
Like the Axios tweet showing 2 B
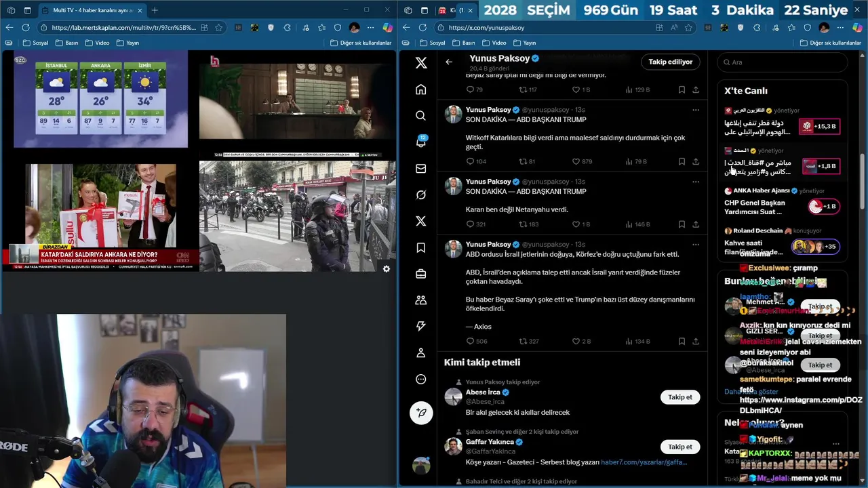pos(576,342)
